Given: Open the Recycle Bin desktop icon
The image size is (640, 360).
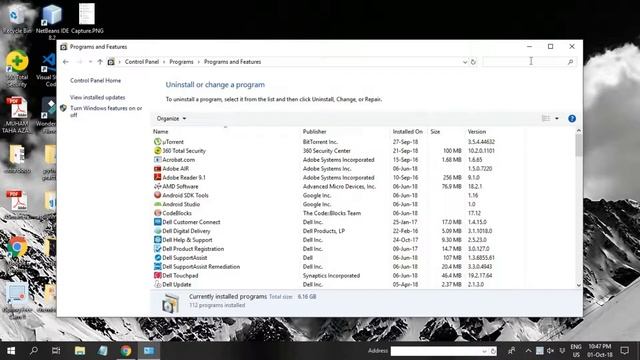Looking at the screenshot, I should point(16,19).
